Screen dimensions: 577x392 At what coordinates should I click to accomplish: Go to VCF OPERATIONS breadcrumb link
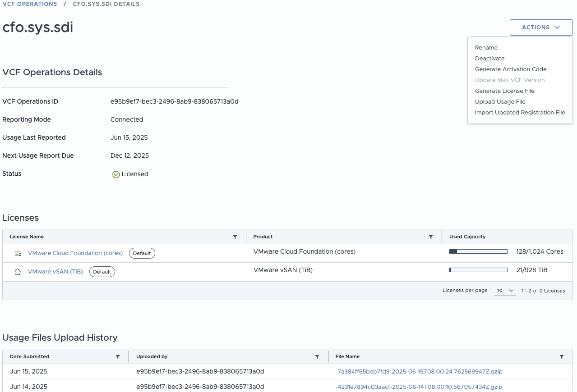30,4
